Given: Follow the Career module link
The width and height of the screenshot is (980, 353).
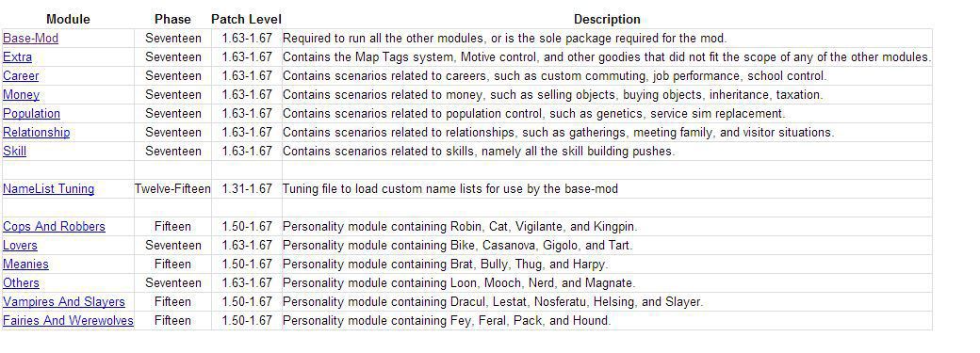Looking at the screenshot, I should tap(21, 75).
